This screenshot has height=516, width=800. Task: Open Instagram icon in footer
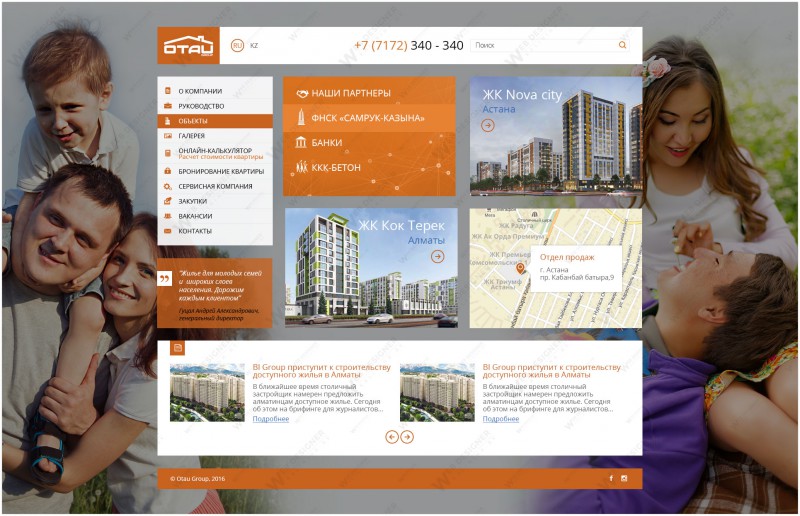624,478
